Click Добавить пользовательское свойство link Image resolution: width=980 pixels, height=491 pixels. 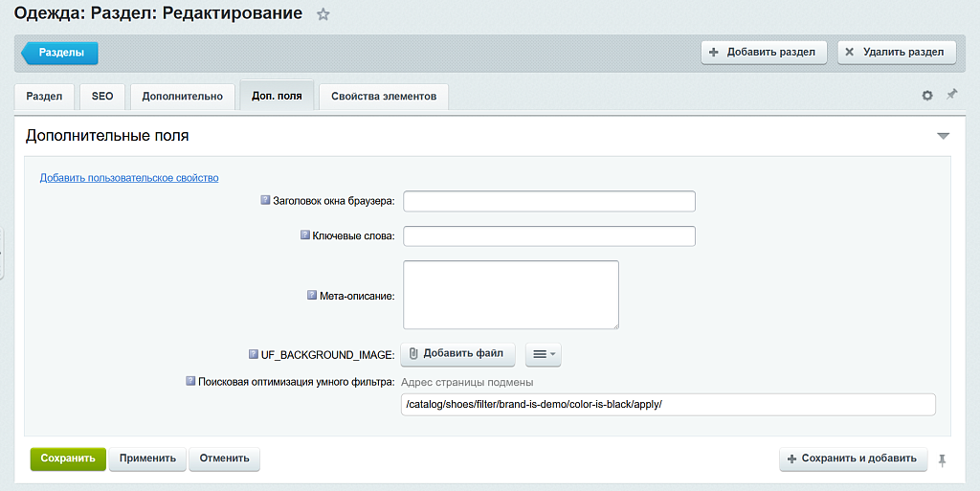click(129, 177)
